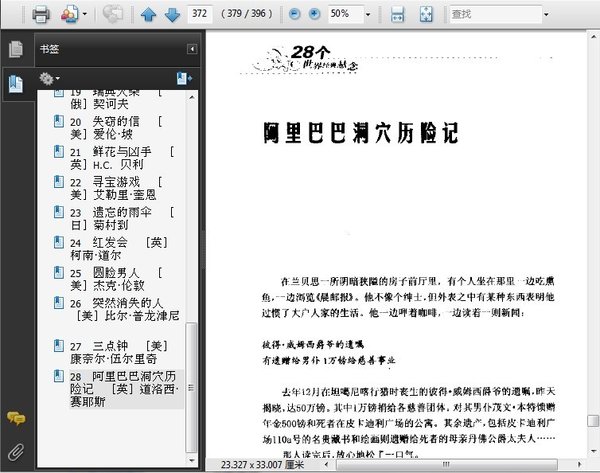Click document horizontal scrollbar thumb
600x473 pixels.
[x=446, y=465]
